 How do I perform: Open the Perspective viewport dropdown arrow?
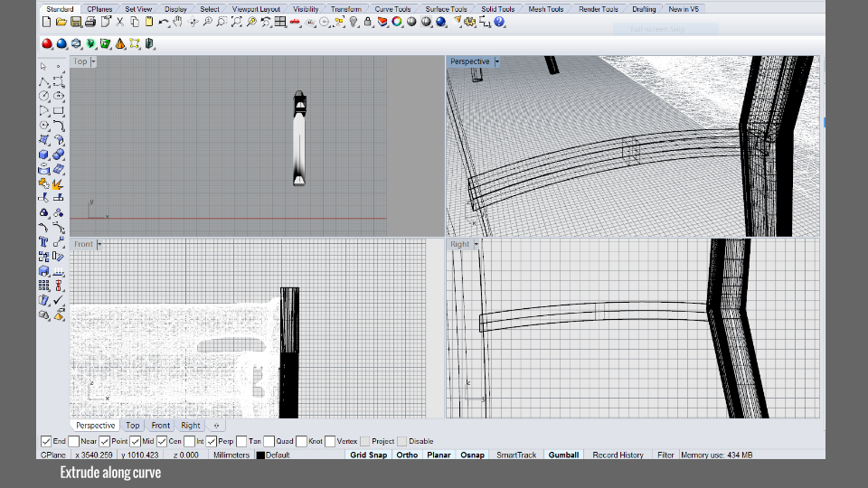(x=496, y=61)
